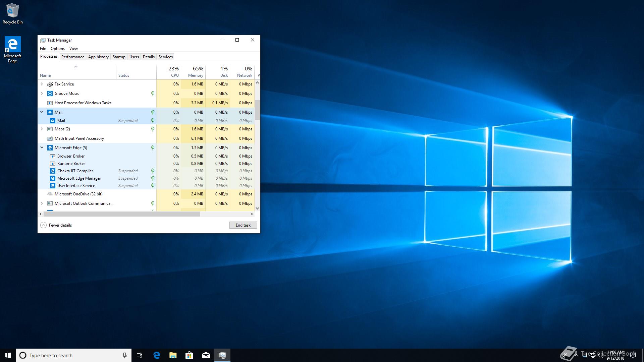Click the Fax Service process icon

(50, 84)
